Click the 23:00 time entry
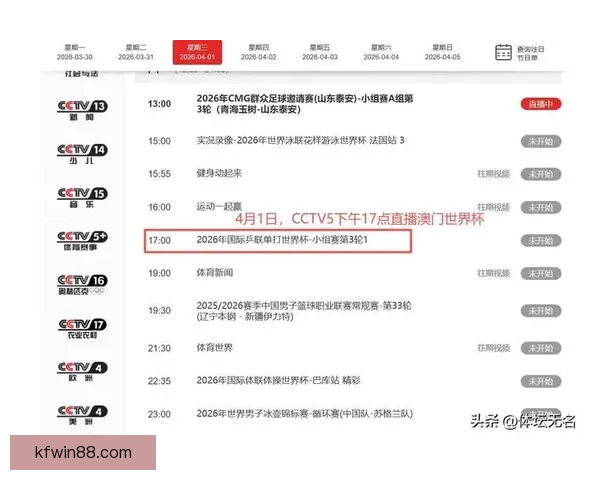The width and height of the screenshot is (600, 480). click(x=159, y=415)
